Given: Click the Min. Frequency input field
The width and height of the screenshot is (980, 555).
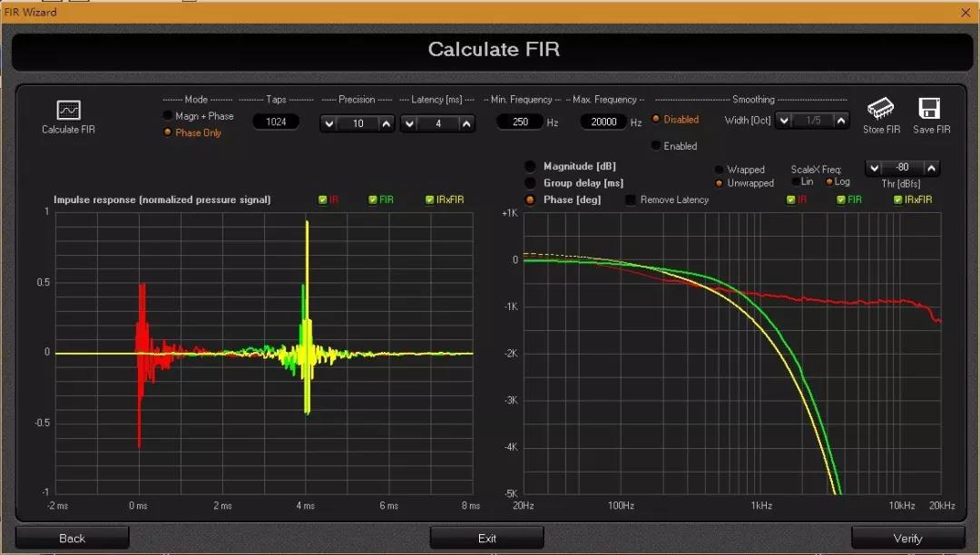Looking at the screenshot, I should [520, 122].
